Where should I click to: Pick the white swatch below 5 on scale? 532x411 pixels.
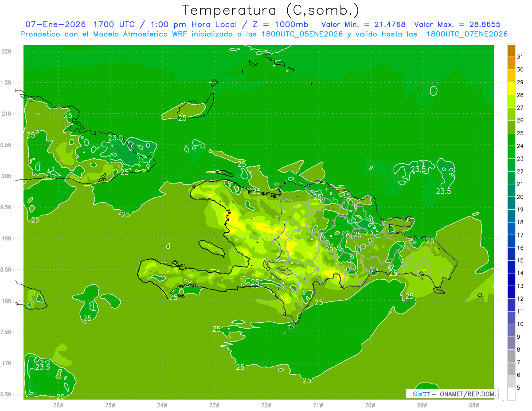511,394
